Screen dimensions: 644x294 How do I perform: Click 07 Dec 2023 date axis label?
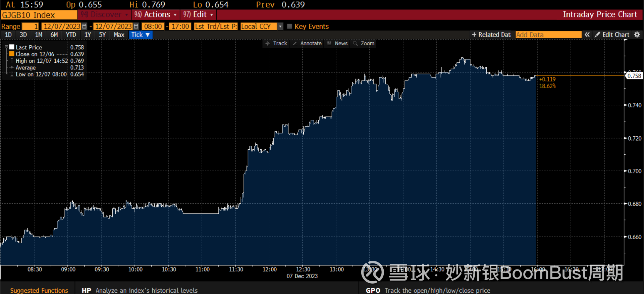302,276
